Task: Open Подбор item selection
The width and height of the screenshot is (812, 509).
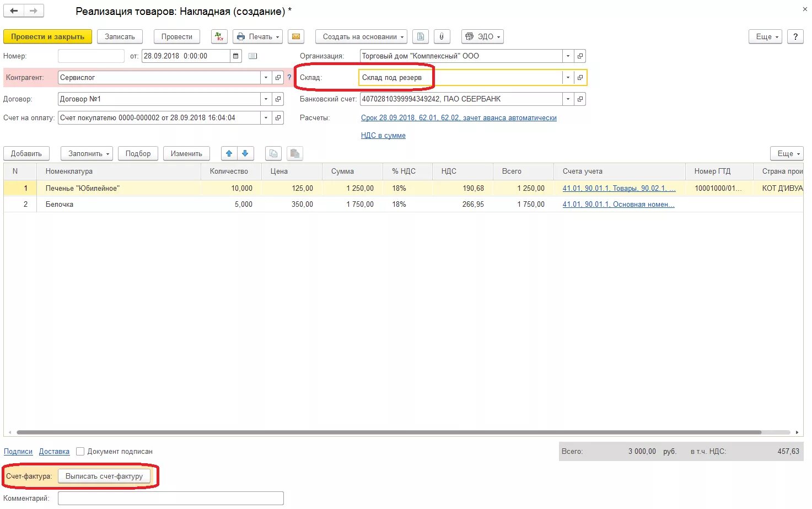Action: tap(138, 153)
